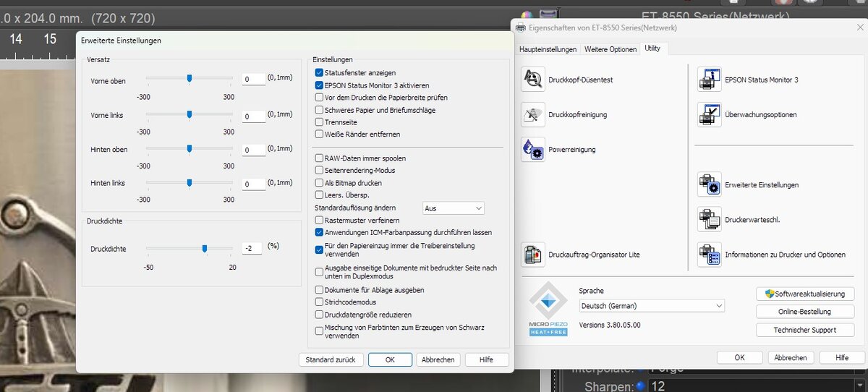Open Standardauflösung ändern dropdown
Viewport: 868px width, 392px height.
click(x=454, y=208)
